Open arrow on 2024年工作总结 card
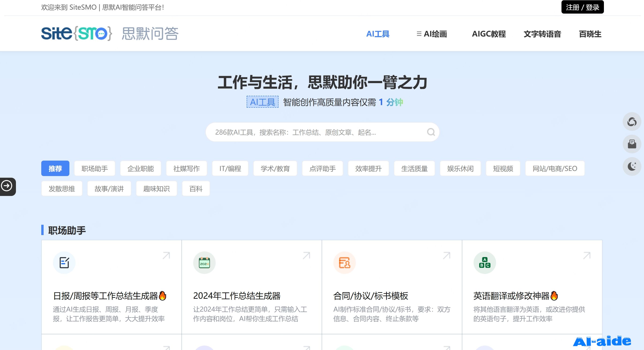The image size is (644, 350). pyautogui.click(x=306, y=255)
